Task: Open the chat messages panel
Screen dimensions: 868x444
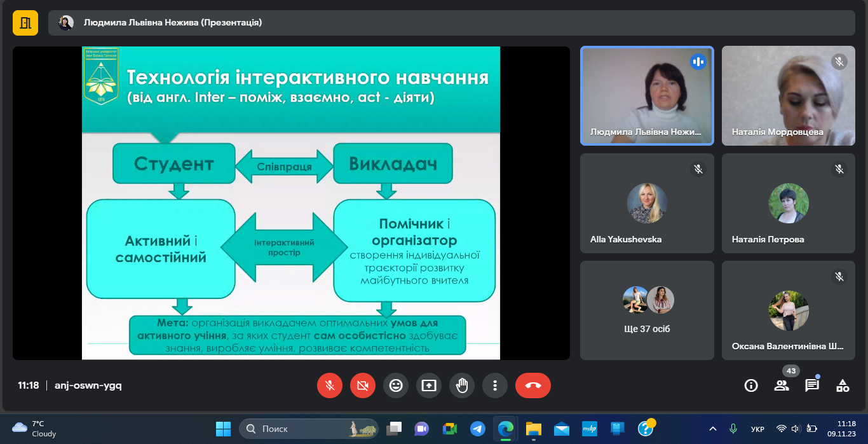Action: click(x=812, y=385)
